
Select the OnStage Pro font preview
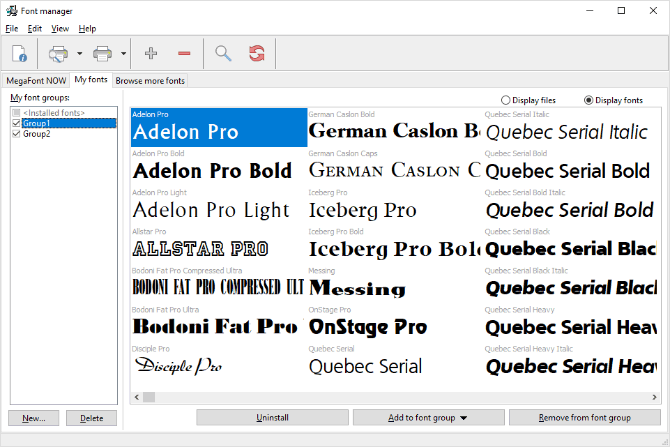(395, 323)
